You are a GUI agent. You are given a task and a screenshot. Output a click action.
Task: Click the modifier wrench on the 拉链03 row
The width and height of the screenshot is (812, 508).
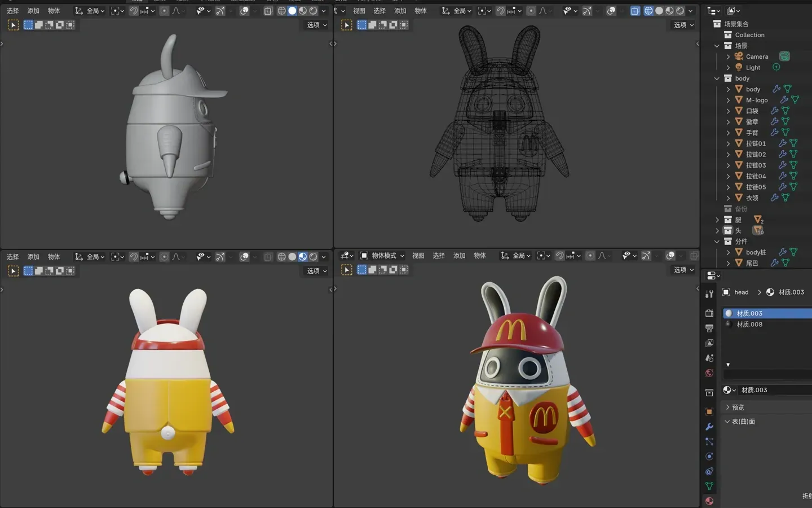pyautogui.click(x=783, y=165)
